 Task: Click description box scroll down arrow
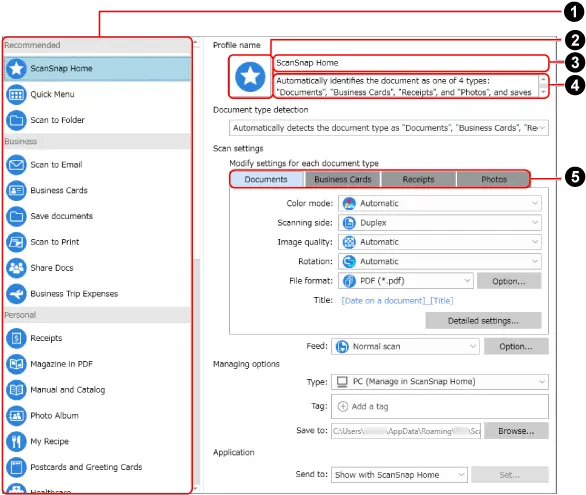pyautogui.click(x=543, y=92)
